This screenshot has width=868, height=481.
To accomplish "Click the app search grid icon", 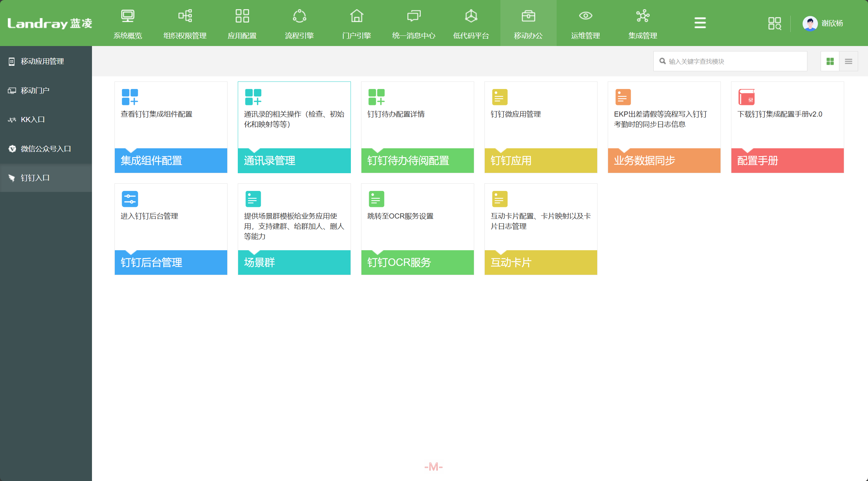I will tap(774, 24).
